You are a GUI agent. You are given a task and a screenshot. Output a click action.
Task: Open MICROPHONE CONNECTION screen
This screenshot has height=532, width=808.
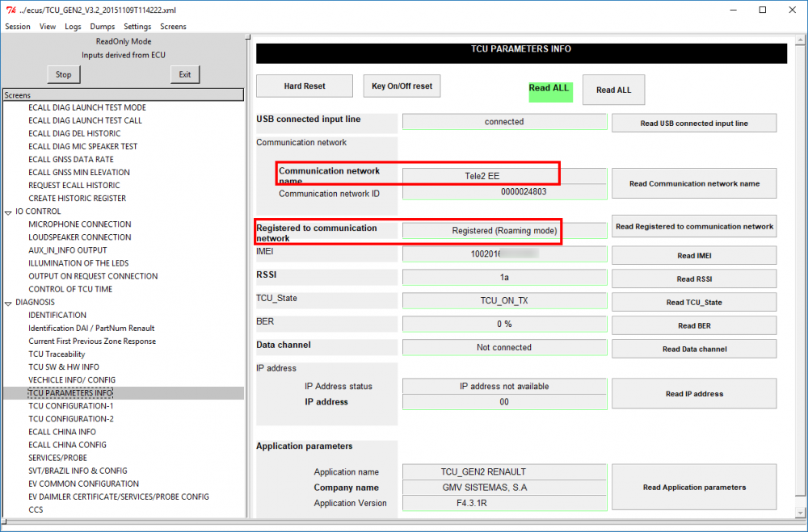click(80, 224)
